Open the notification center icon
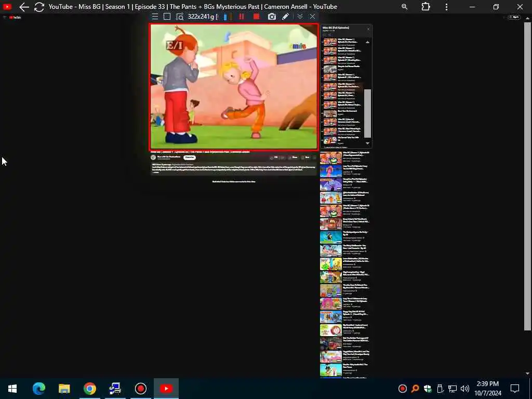Viewport: 532px width, 399px height. (515, 389)
